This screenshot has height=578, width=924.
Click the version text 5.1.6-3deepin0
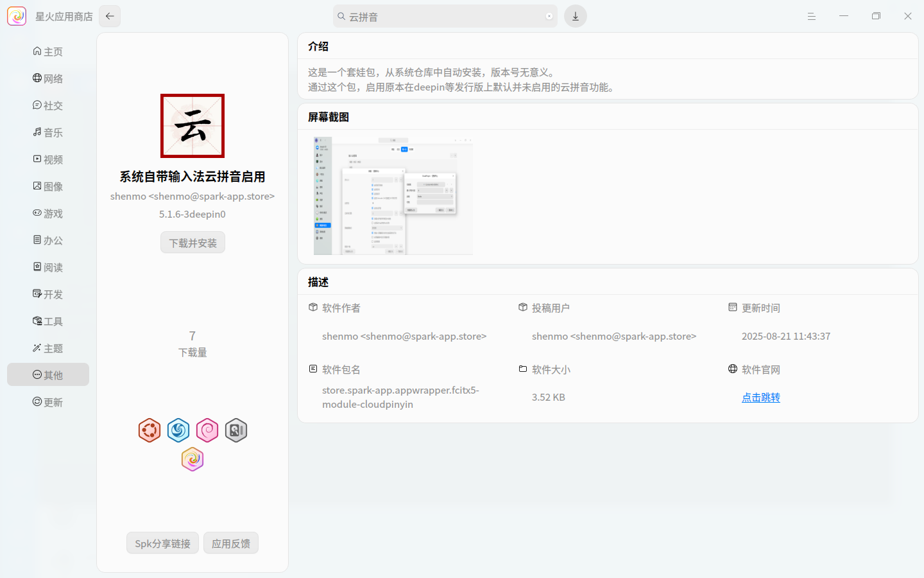coord(193,215)
